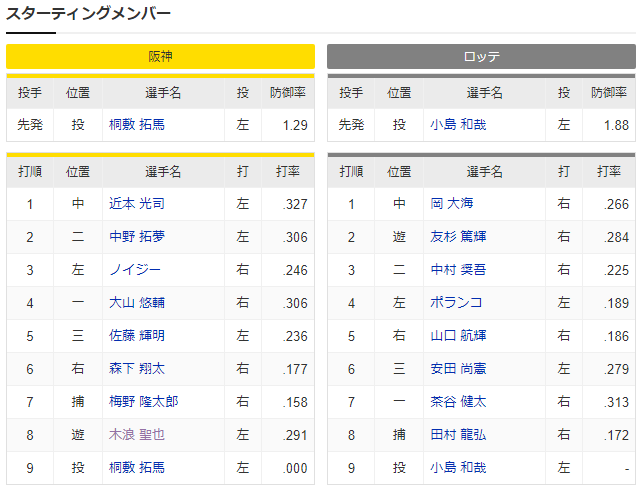Click position 遊 in 木浪 row
638x487 pixels.
[78, 435]
